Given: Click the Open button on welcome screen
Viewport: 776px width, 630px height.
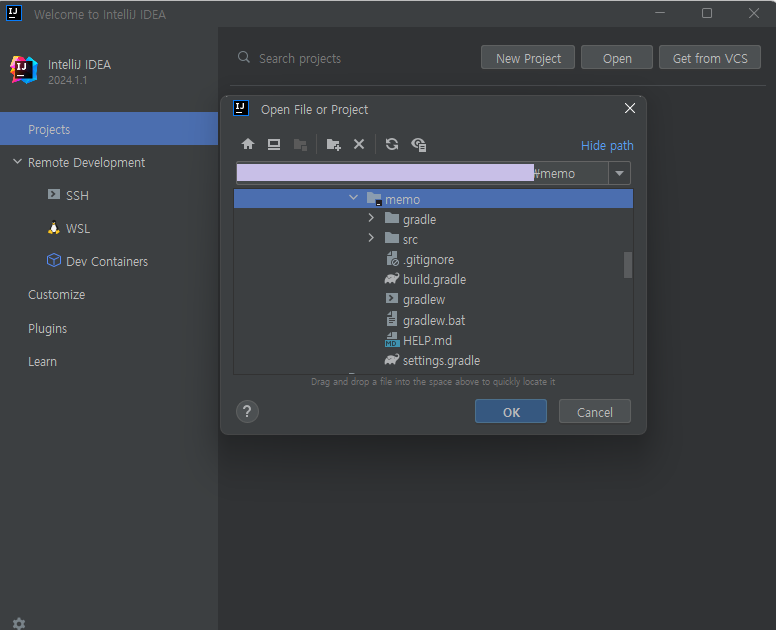Looking at the screenshot, I should 617,57.
